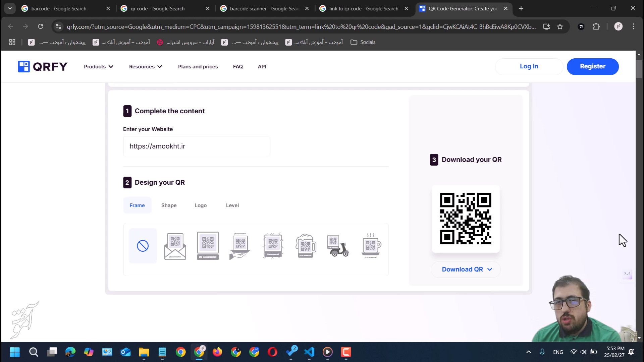The width and height of the screenshot is (644, 362).
Task: Open the bookmarks apps grid icon
Action: tap(12, 42)
